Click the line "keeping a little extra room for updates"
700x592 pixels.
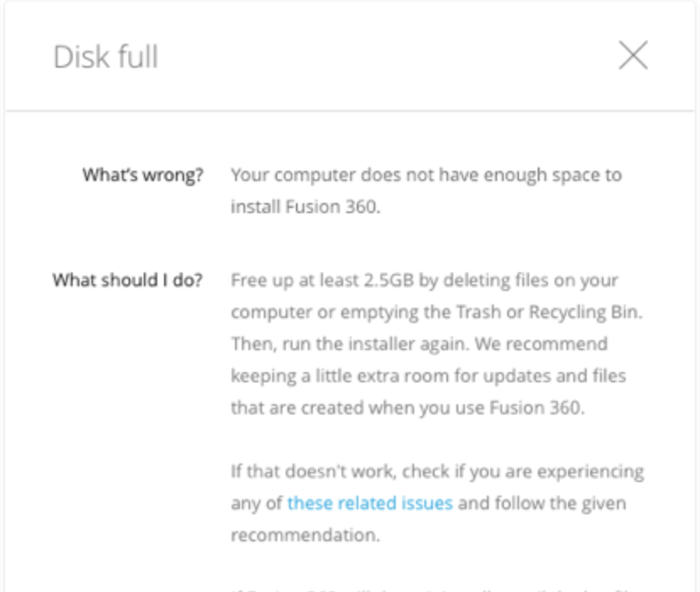428,375
